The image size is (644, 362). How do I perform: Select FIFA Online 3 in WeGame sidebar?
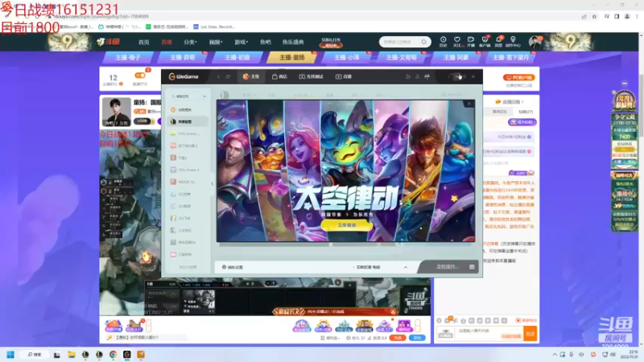click(x=188, y=170)
